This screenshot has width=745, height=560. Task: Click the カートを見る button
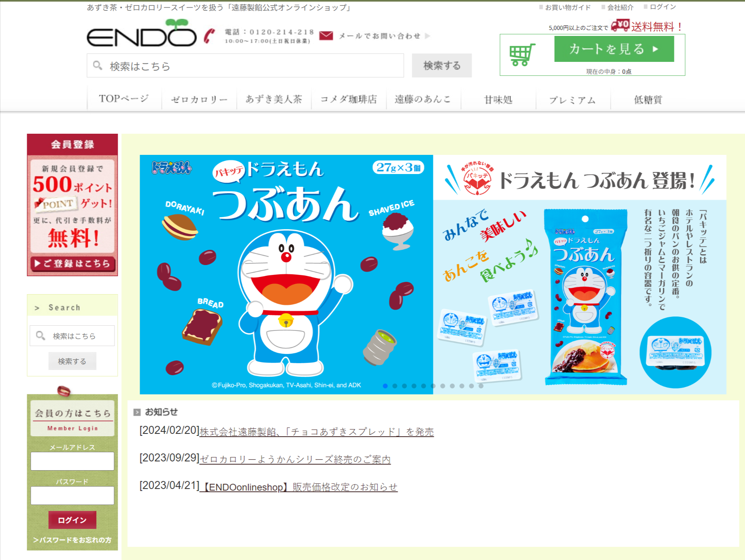coord(614,49)
